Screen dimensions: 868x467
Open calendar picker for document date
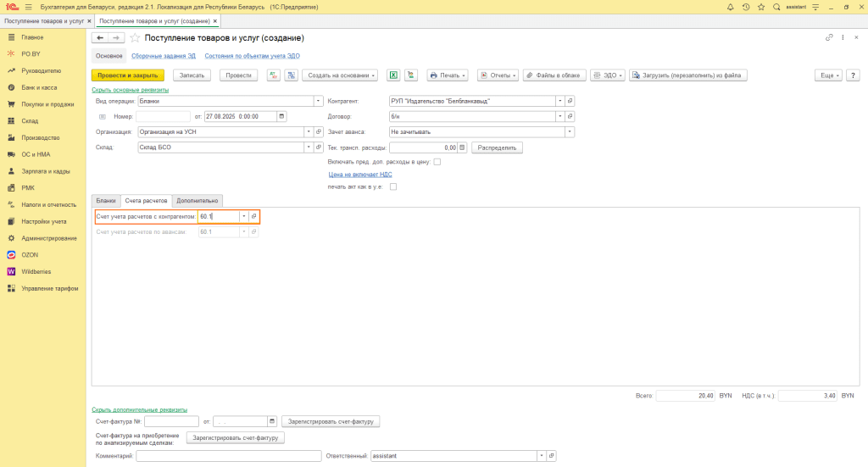tap(281, 116)
